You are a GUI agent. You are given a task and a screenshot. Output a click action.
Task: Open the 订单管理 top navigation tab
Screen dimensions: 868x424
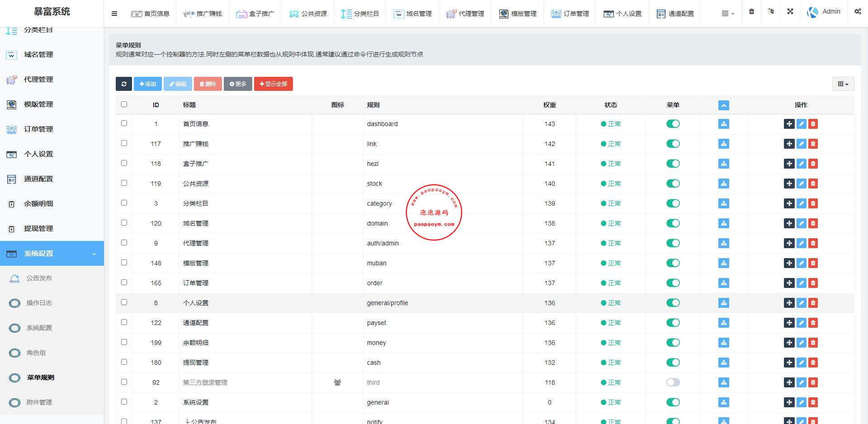pyautogui.click(x=570, y=14)
